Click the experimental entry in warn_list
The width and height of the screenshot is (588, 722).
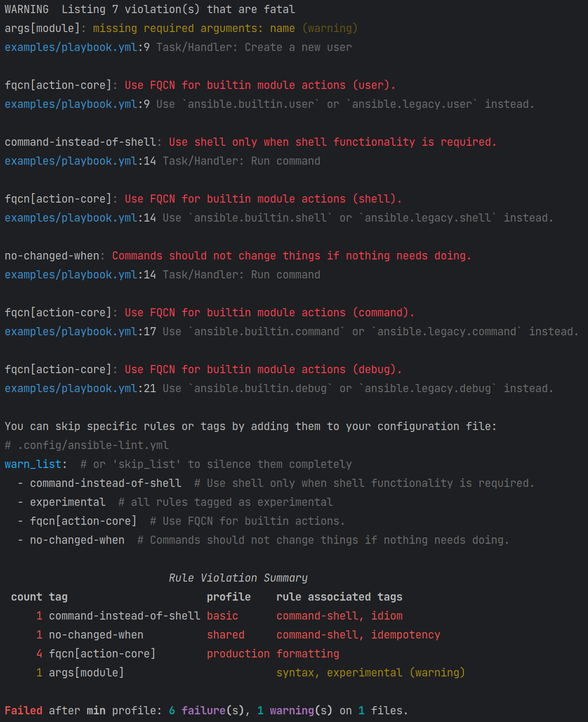pyautogui.click(x=68, y=502)
